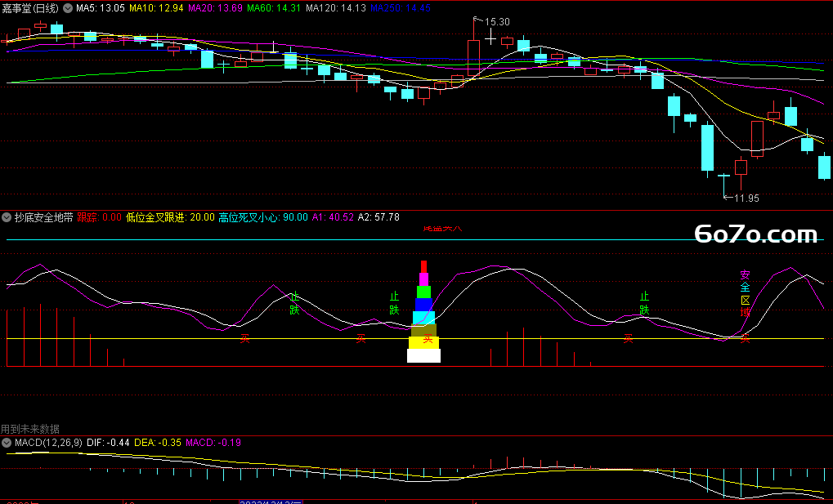This screenshot has width=833, height=504.
Task: Select the white A2: 57.78 reading
Action: pos(378,217)
